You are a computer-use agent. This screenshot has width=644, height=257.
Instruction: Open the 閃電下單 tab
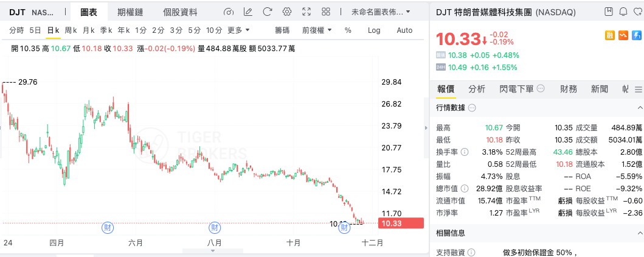click(517, 89)
